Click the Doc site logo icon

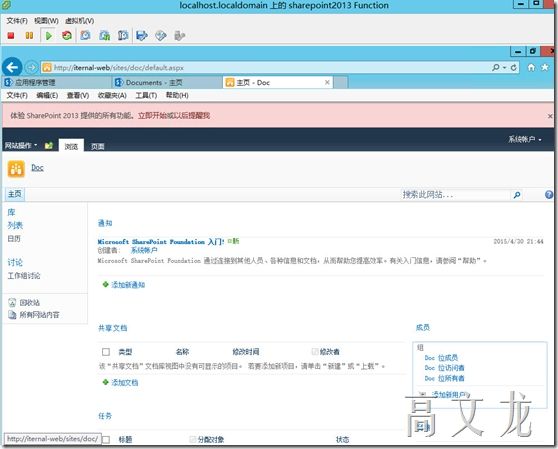(16, 169)
